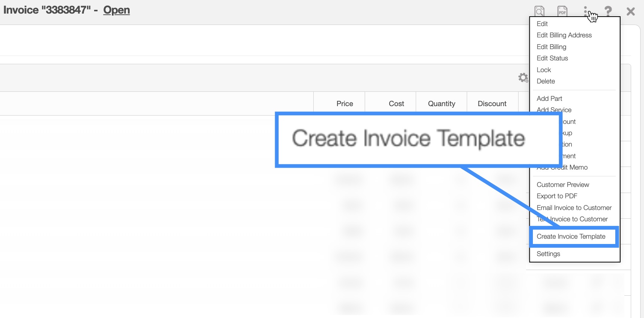
Task: Close the invoice with the X icon
Action: (x=630, y=11)
